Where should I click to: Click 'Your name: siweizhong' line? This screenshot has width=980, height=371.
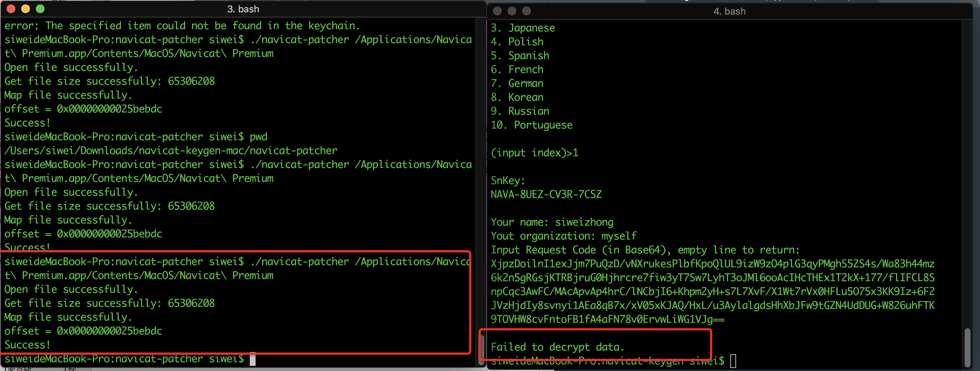coord(552,222)
